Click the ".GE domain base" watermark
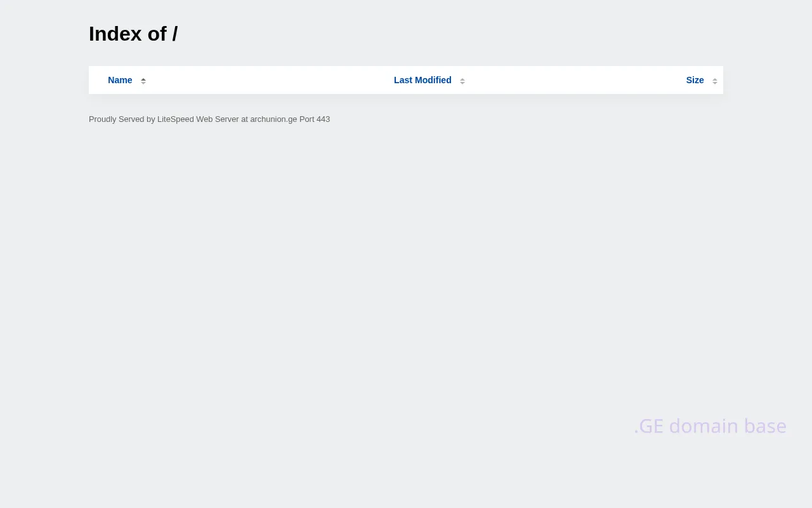 pyautogui.click(x=710, y=426)
